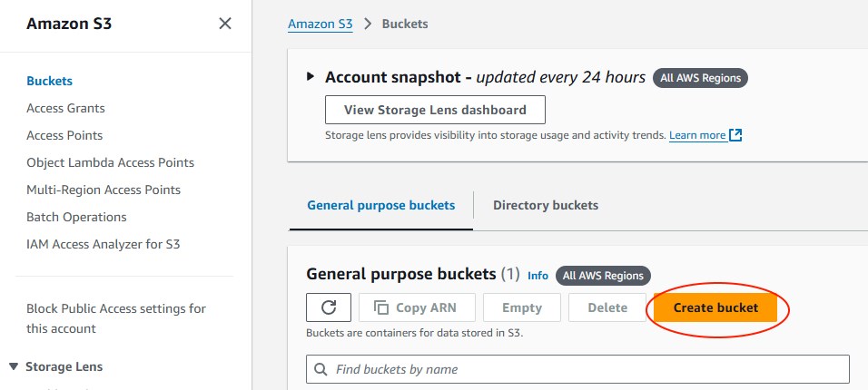This screenshot has height=390, width=868.
Task: Click the Amazon S3 sidebar heading
Action: coord(69,24)
